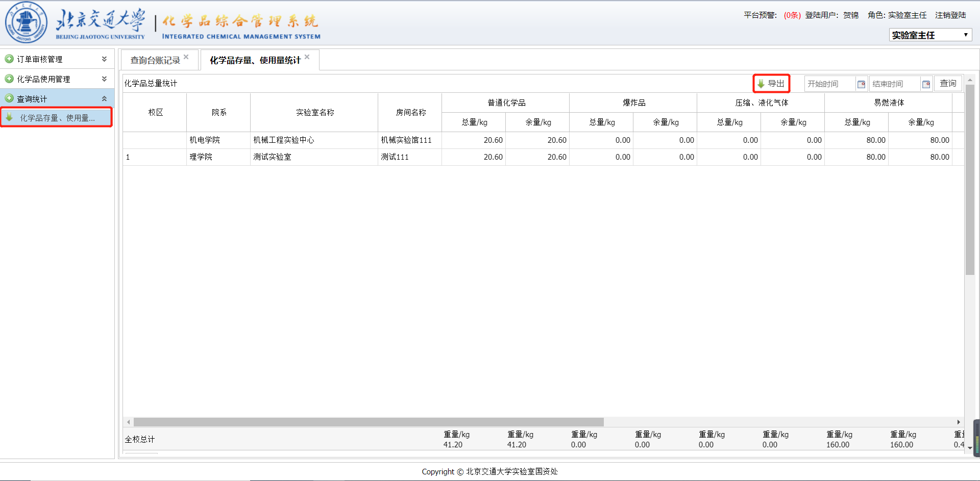Open the start time calendar picker icon

pyautogui.click(x=861, y=84)
